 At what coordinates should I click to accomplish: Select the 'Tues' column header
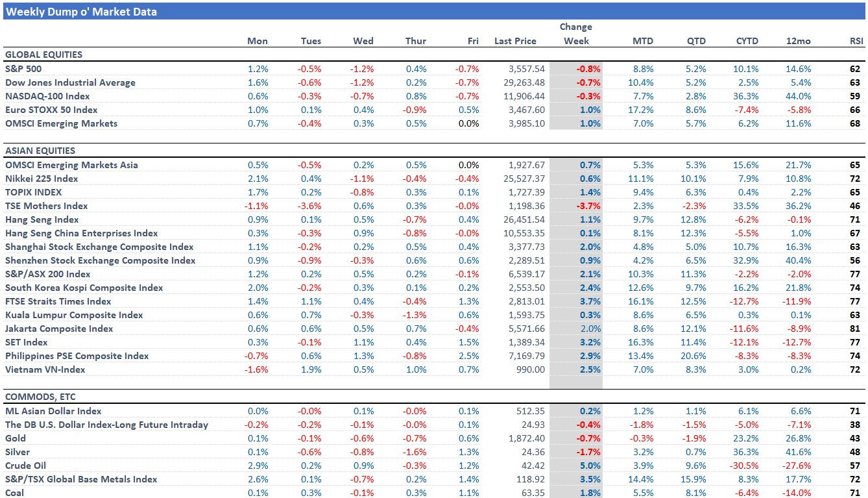311,41
